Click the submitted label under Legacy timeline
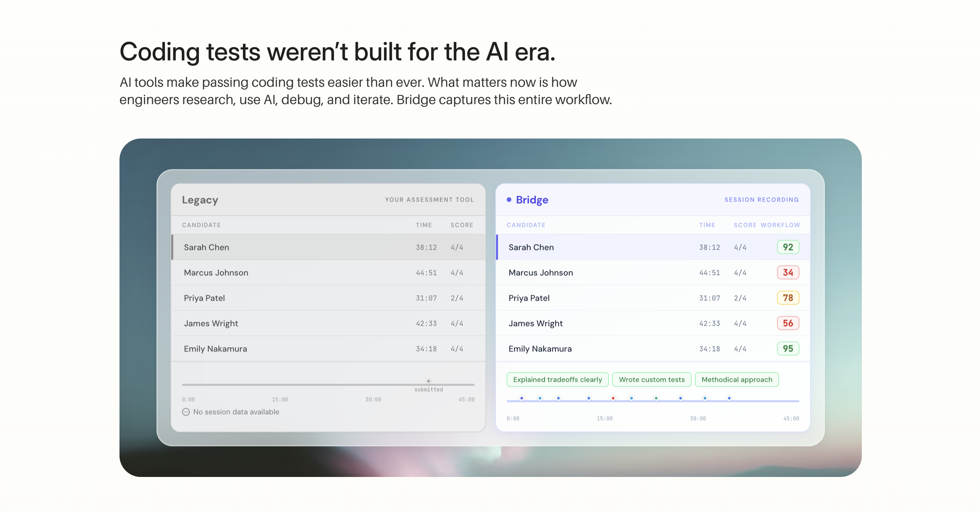The image size is (980, 512). (x=429, y=390)
